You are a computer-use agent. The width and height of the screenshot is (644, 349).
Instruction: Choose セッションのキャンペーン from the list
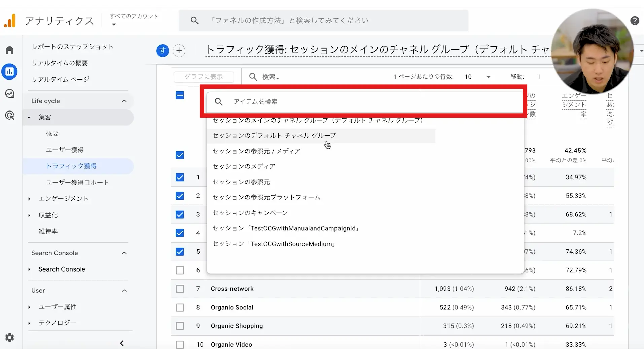pyautogui.click(x=250, y=213)
